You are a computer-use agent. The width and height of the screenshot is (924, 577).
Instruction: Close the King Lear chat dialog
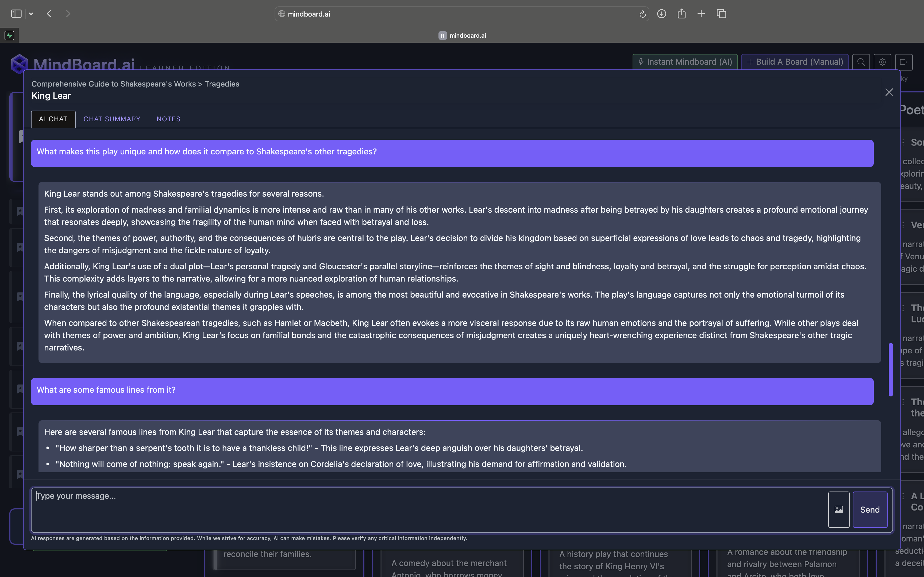[x=889, y=92]
